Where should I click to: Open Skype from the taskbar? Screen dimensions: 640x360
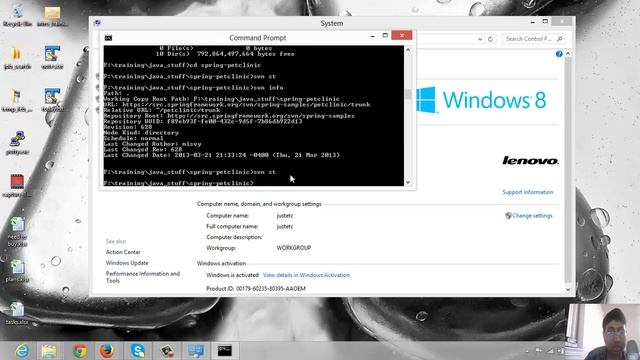(138, 351)
